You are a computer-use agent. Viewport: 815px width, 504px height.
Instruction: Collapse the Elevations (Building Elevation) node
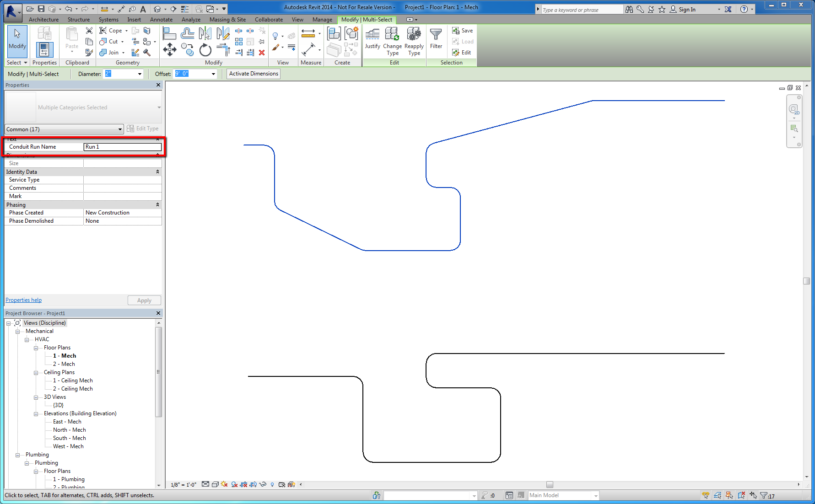click(36, 414)
